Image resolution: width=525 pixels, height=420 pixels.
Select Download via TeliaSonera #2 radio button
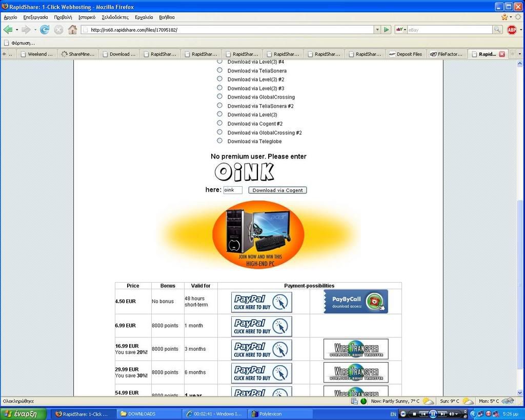(x=219, y=105)
